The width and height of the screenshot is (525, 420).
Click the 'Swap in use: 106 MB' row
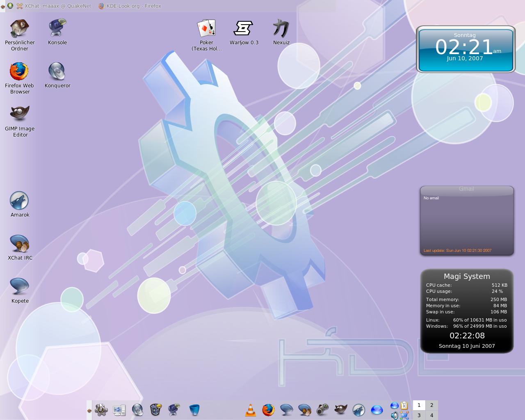pyautogui.click(x=467, y=312)
